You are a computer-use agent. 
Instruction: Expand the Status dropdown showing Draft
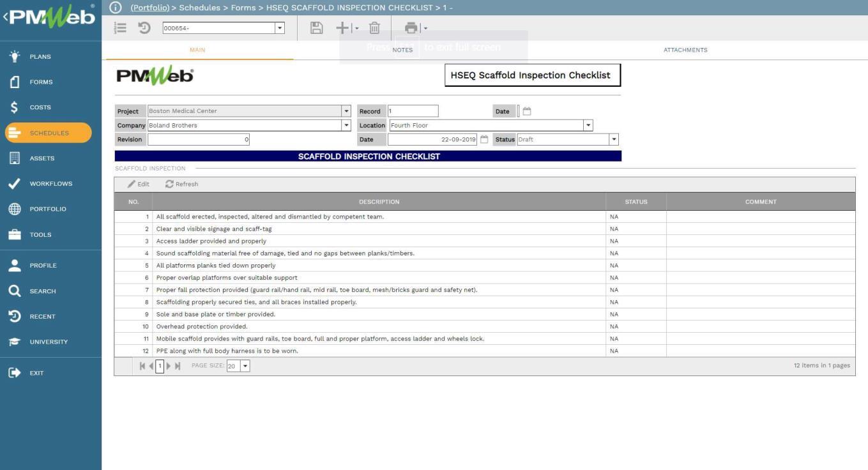tap(614, 139)
